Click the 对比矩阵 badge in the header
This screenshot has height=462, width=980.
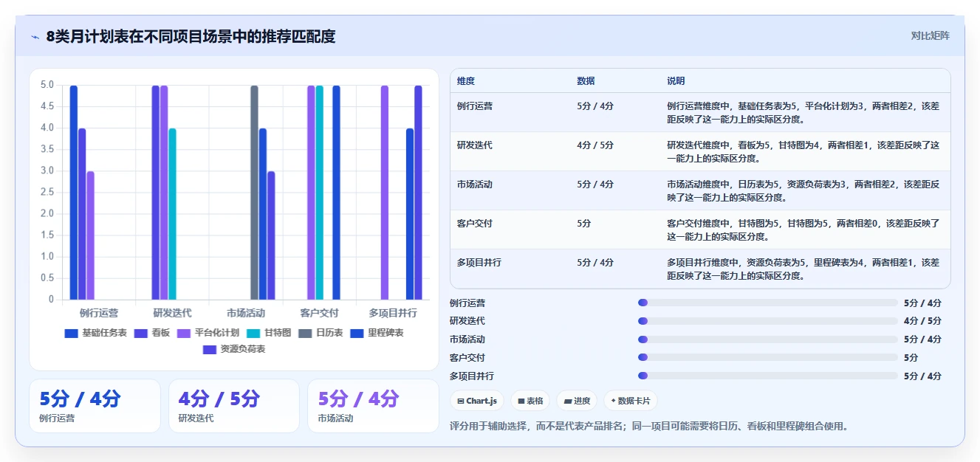930,35
